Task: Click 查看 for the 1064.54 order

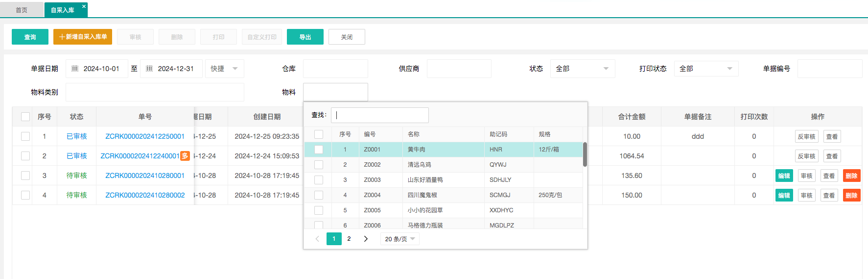Action: 832,156
